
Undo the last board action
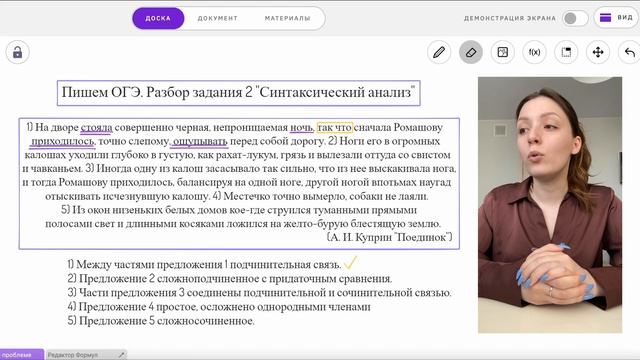[630, 52]
